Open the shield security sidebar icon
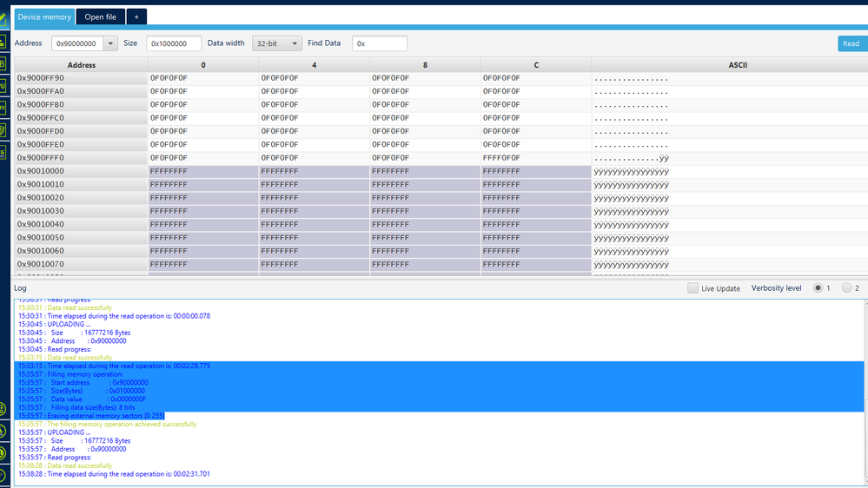868x488 pixels. 3,130
